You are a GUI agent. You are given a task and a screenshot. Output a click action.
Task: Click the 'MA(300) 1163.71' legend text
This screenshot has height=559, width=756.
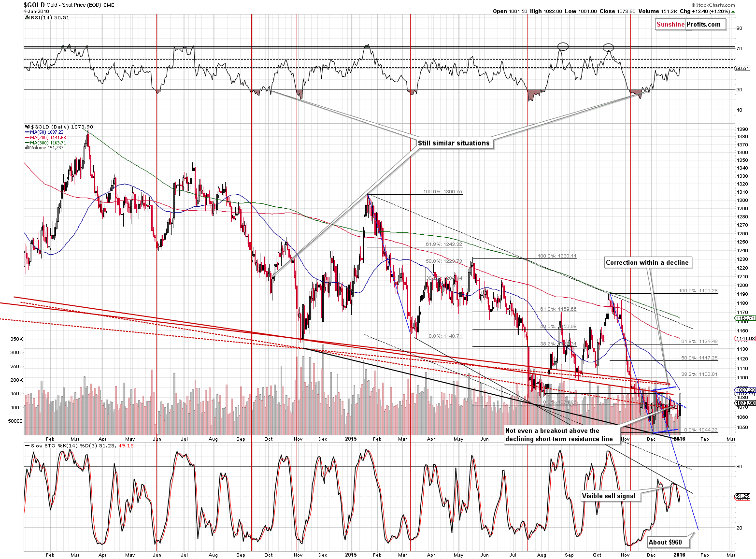coord(48,143)
